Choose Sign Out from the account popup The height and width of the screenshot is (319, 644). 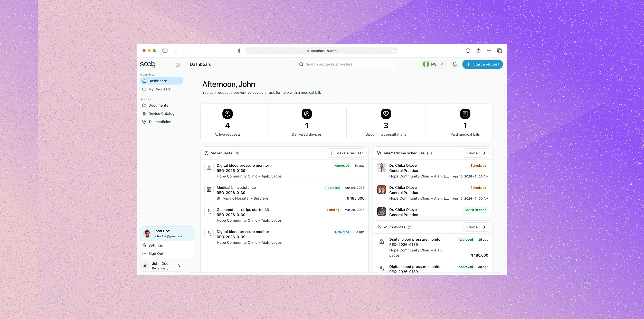(x=167, y=254)
